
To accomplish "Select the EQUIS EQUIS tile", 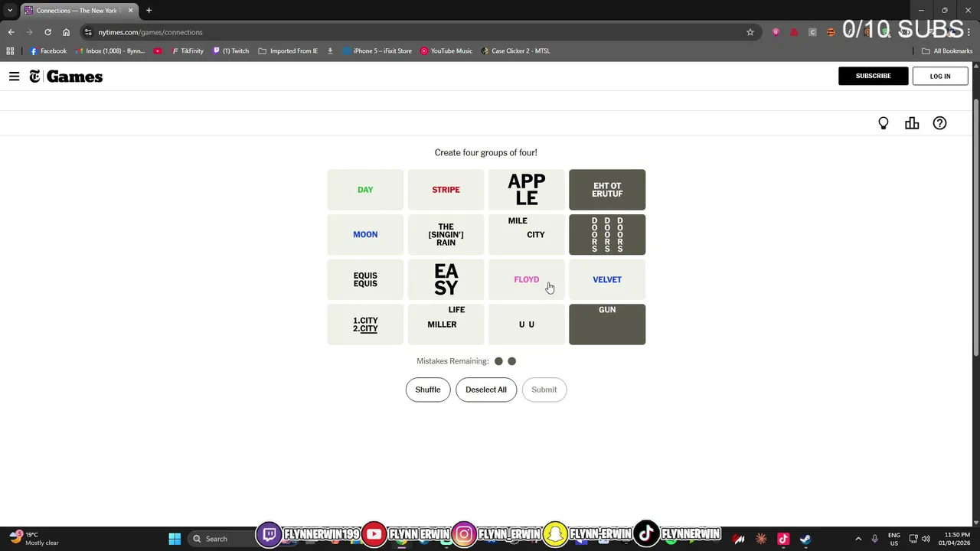I will pyautogui.click(x=365, y=279).
